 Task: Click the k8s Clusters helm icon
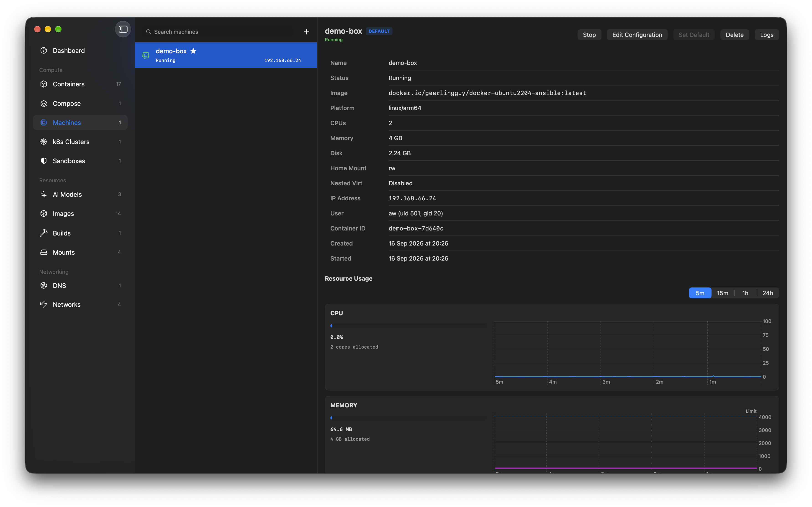44,142
